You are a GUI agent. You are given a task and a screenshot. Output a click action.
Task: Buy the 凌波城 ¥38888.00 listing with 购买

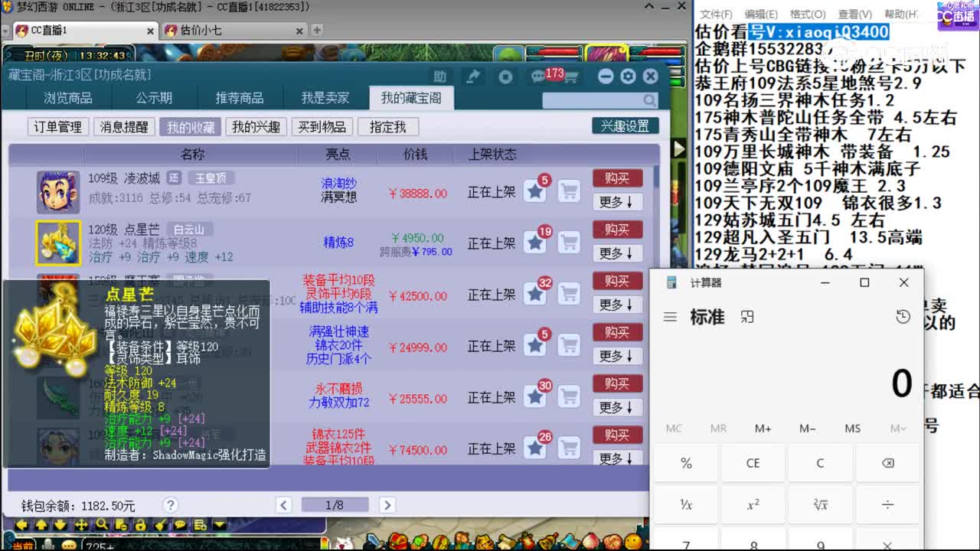pyautogui.click(x=617, y=178)
